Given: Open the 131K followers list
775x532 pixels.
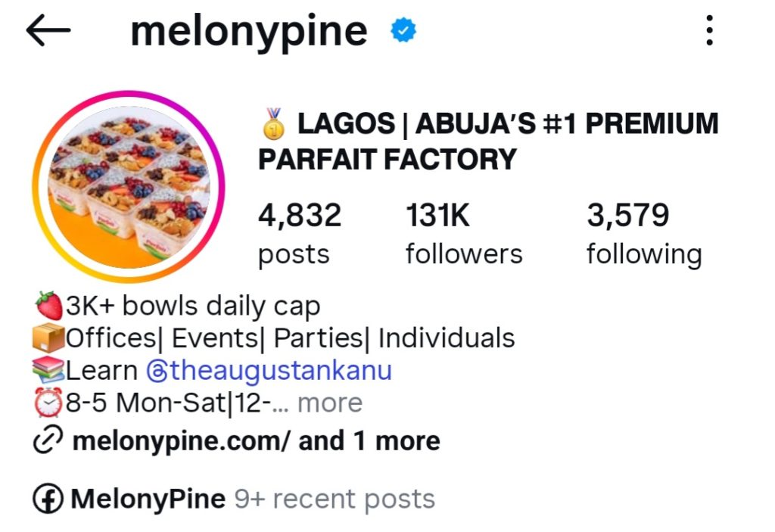Looking at the screenshot, I should tap(463, 233).
